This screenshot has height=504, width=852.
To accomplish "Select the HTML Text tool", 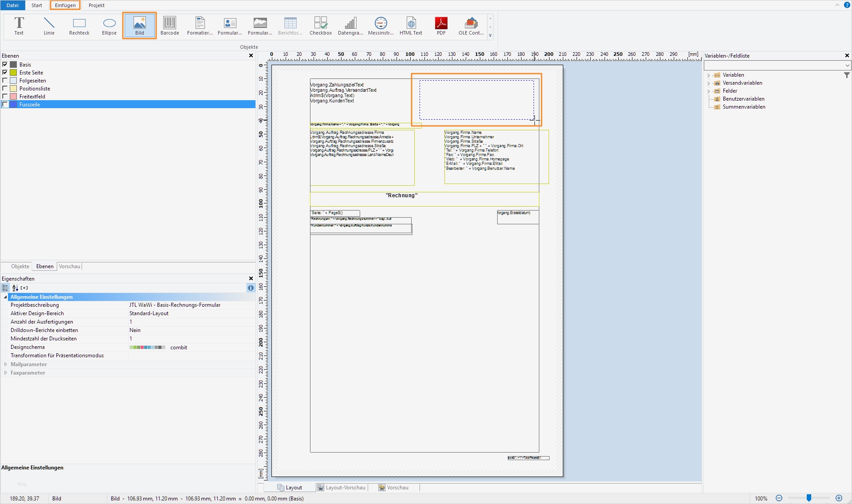I will pyautogui.click(x=411, y=26).
